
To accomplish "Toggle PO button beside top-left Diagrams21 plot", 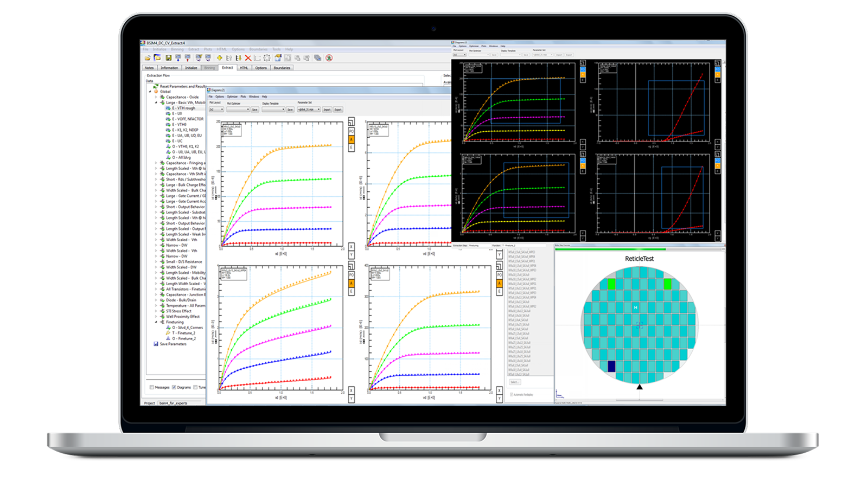I will click(351, 131).
